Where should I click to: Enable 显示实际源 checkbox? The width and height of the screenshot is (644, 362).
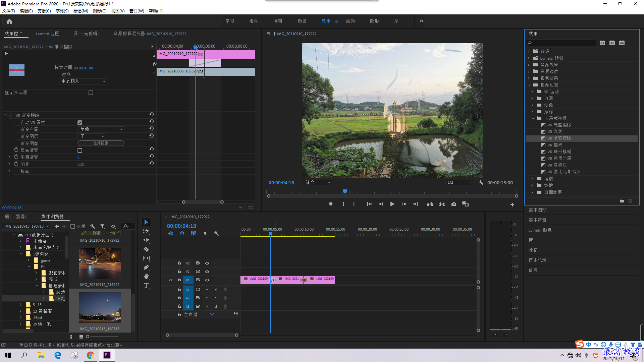coord(91,93)
